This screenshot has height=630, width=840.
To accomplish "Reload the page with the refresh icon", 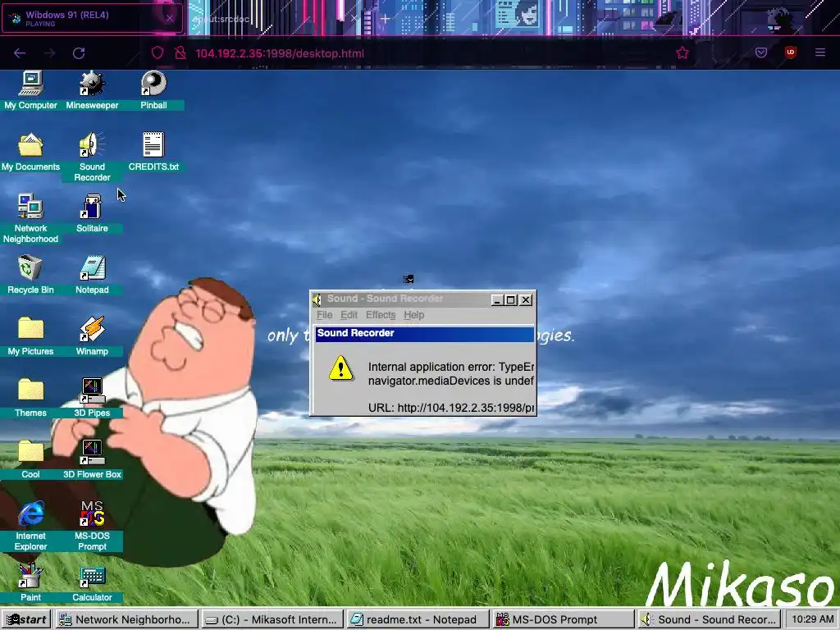I will (79, 53).
